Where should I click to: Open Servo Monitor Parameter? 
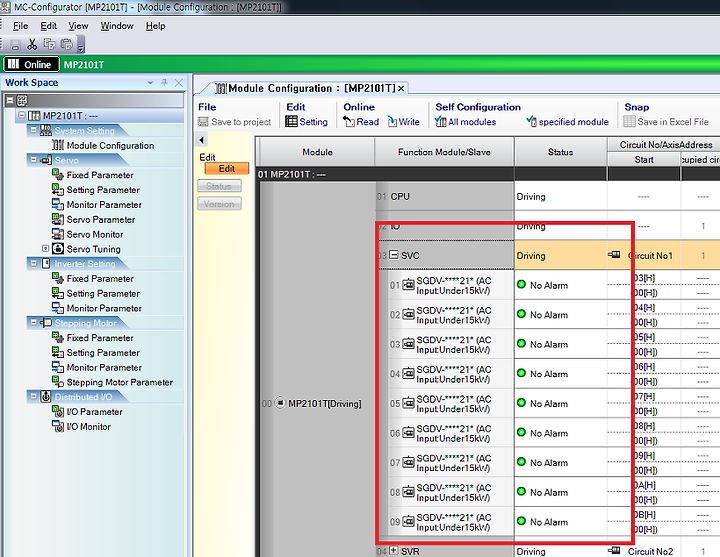pos(104,205)
